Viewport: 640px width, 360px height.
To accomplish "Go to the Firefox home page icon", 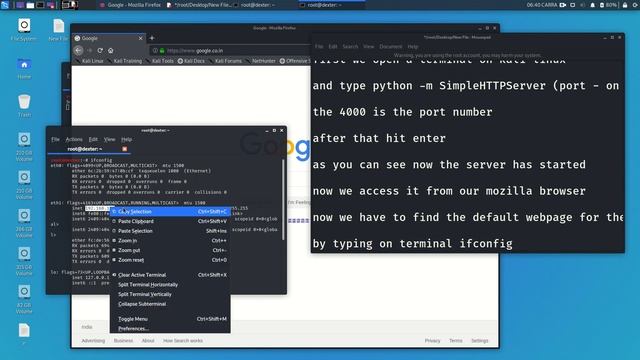I will click(111, 51).
